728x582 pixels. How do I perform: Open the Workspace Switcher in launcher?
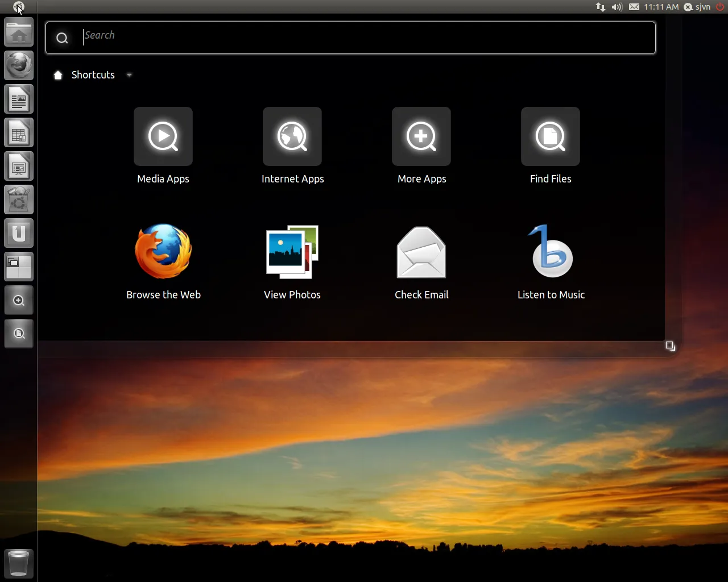[x=19, y=267]
